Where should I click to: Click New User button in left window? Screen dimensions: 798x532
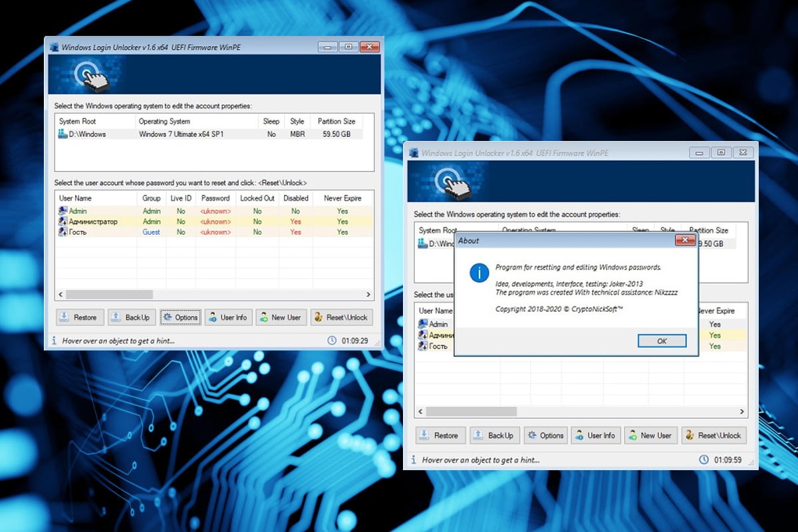coord(281,317)
